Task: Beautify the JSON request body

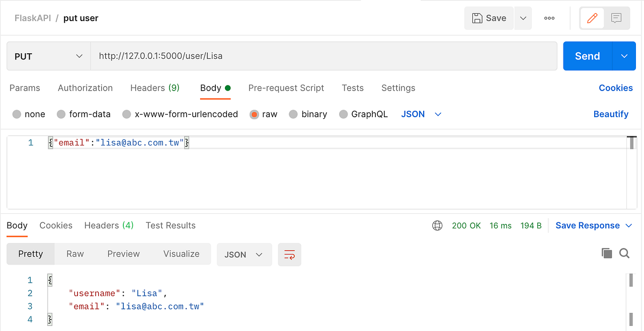Action: tap(611, 114)
